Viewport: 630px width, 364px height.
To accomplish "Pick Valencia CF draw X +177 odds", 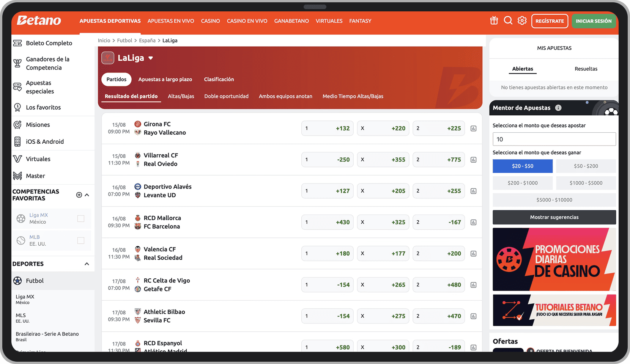I will [383, 253].
